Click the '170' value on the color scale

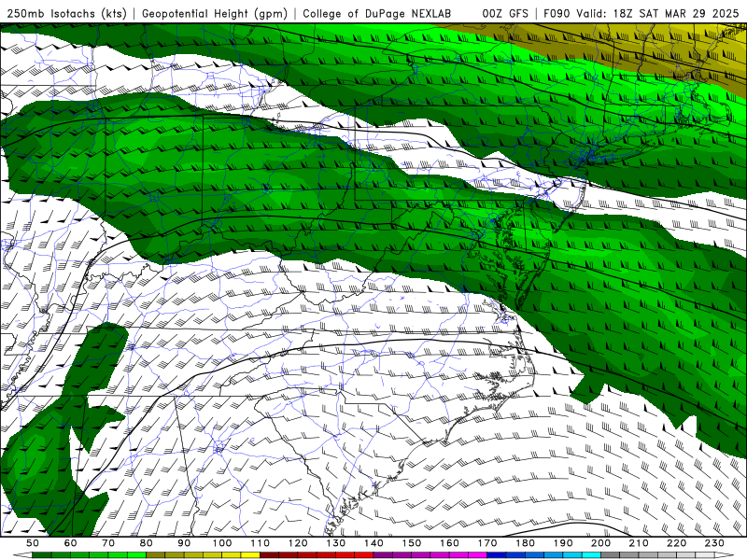[x=487, y=543]
